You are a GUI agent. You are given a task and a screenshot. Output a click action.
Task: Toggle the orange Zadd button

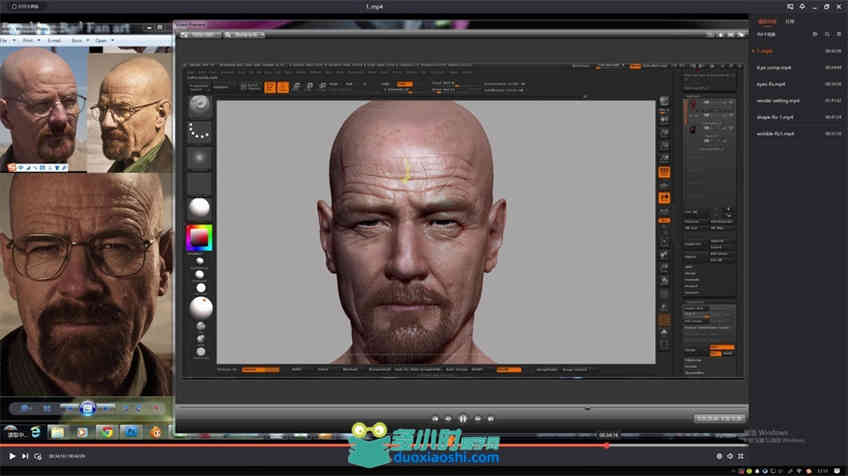pyautogui.click(x=404, y=84)
